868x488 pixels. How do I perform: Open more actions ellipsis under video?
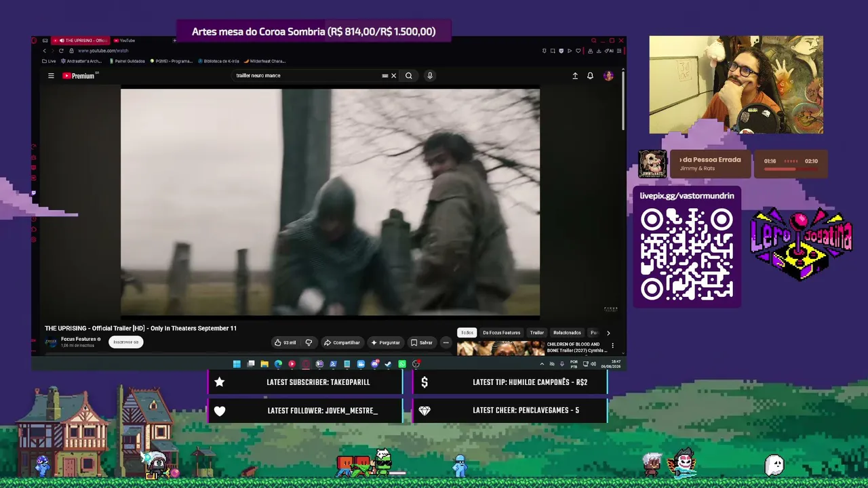[446, 342]
